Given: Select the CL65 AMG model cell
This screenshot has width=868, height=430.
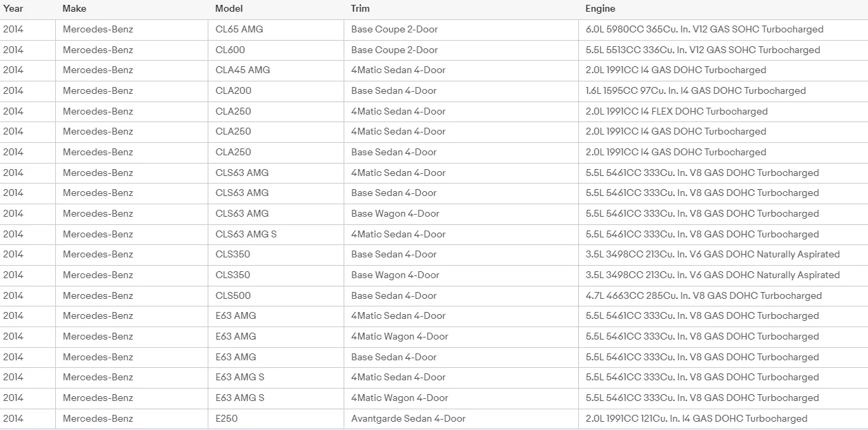Looking at the screenshot, I should [x=276, y=30].
